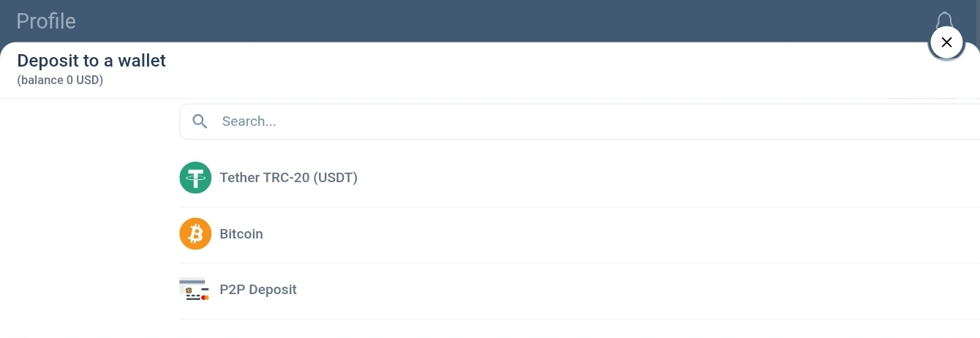Click the Deposit to a wallet heading

91,61
